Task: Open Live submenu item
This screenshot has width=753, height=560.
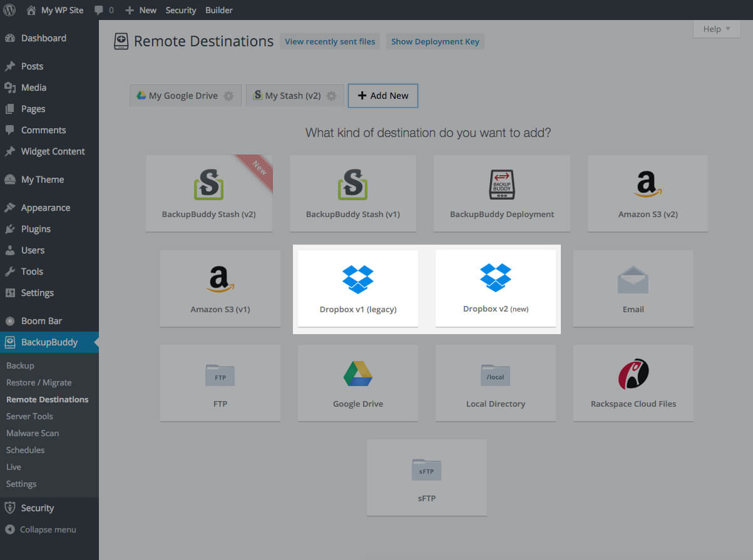Action: click(13, 467)
